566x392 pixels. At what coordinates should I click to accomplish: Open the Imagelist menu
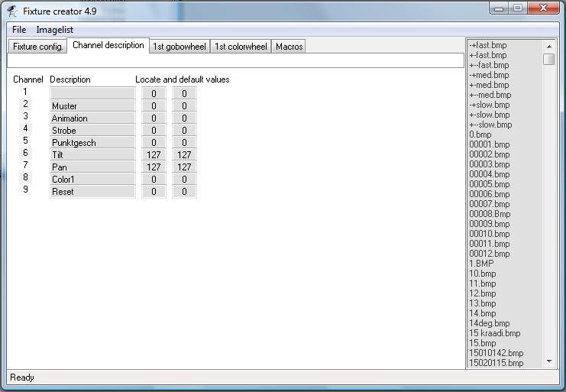tap(54, 30)
